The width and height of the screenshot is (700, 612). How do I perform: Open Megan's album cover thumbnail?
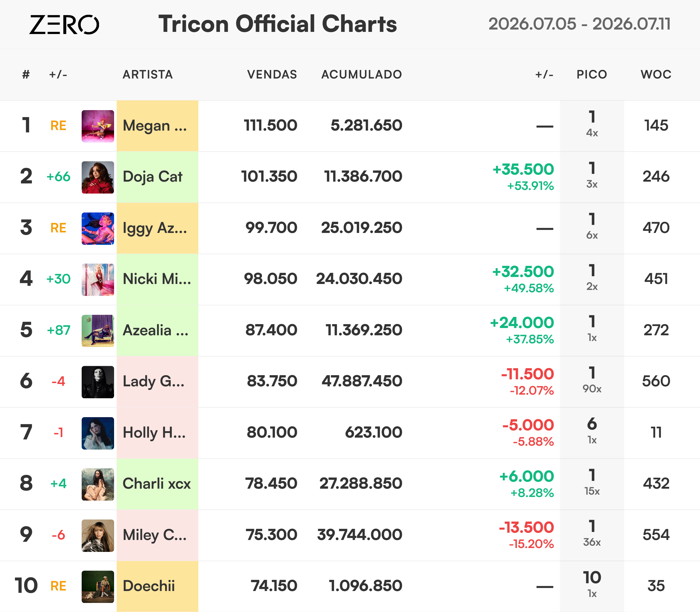coord(98,126)
